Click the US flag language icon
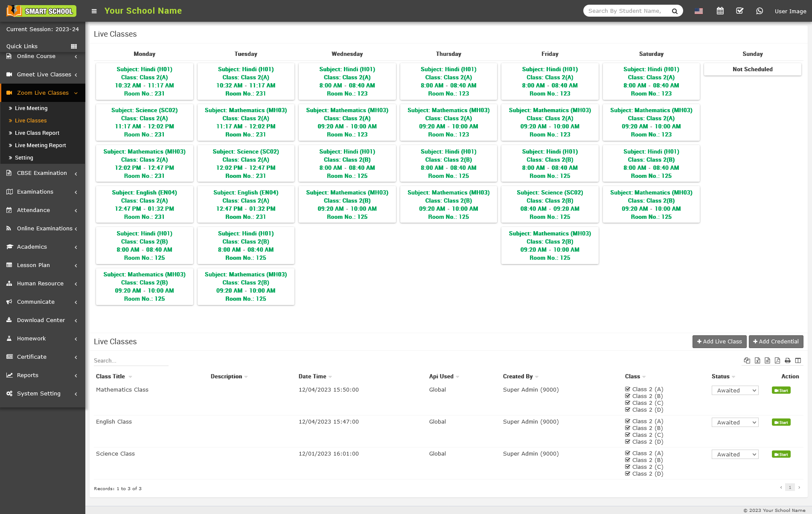Screen dimensions: 812x514 click(x=698, y=11)
